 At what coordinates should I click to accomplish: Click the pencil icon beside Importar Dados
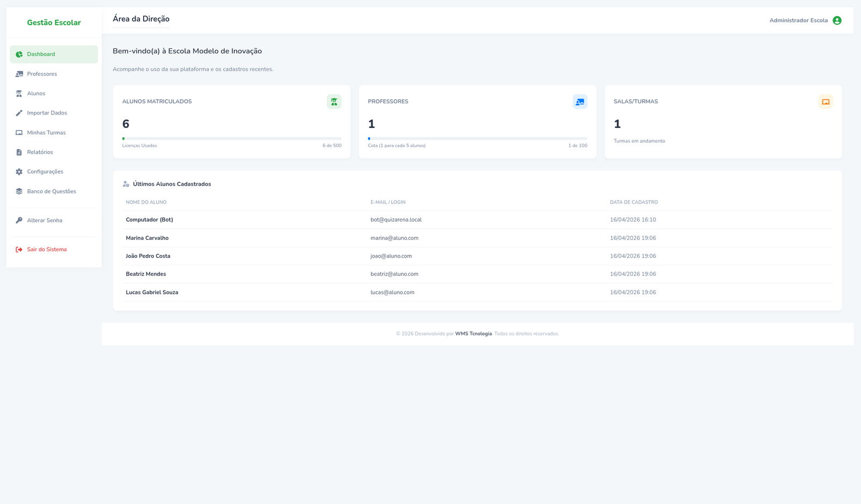click(x=19, y=113)
